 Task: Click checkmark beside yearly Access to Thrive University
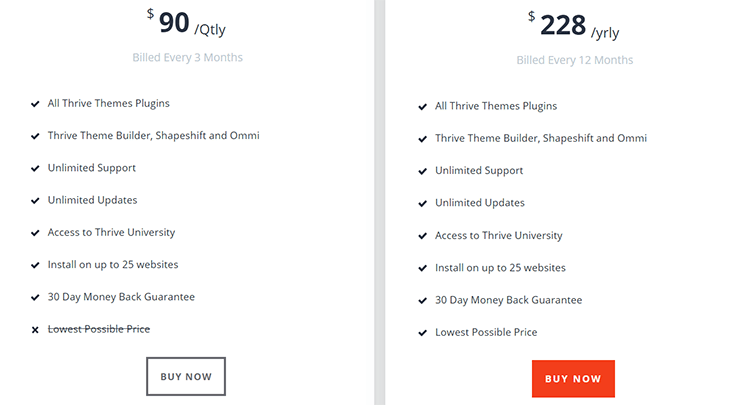click(x=423, y=236)
